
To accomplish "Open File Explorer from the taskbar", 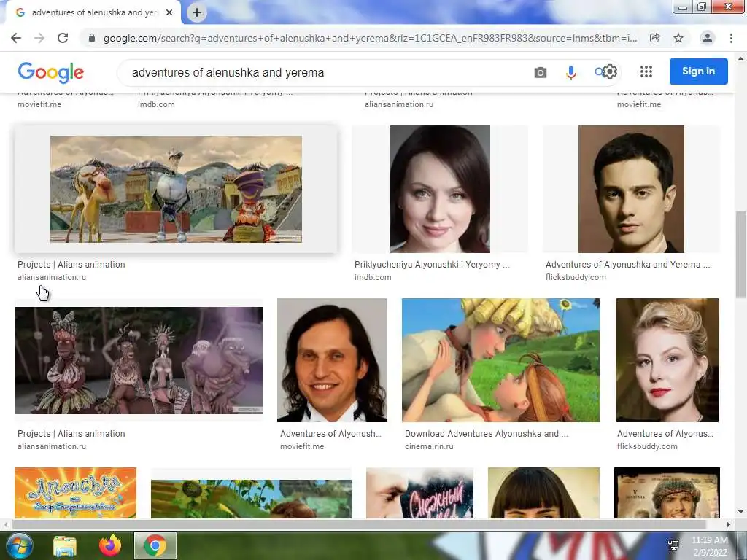I will point(65,545).
